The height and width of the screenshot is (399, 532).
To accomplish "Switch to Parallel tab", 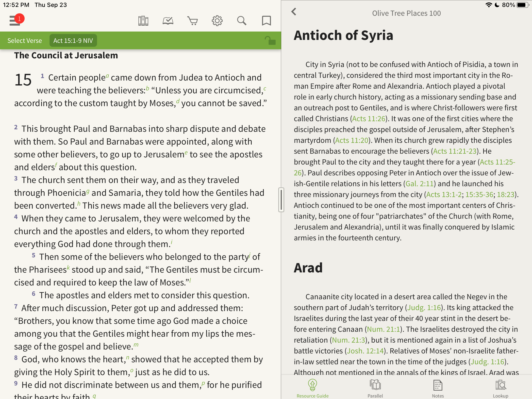I will [x=375, y=388].
